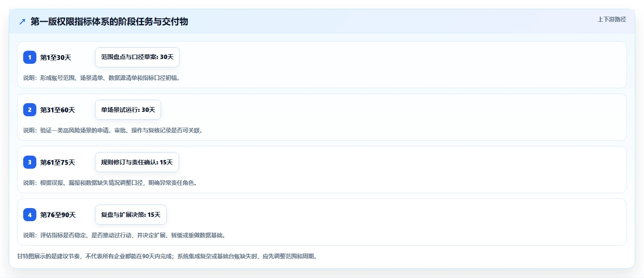
Task: Click the 第31至60天 label
Action: pyautogui.click(x=58, y=110)
